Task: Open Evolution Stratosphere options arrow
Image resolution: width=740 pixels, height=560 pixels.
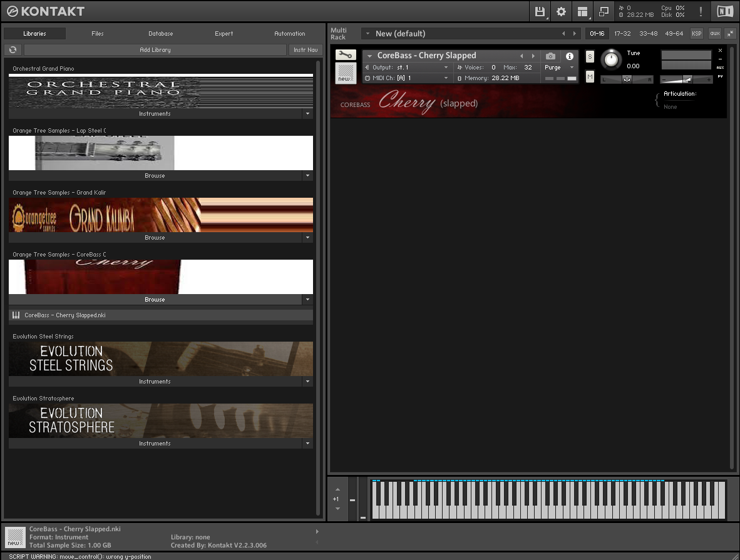Action: pyautogui.click(x=307, y=443)
